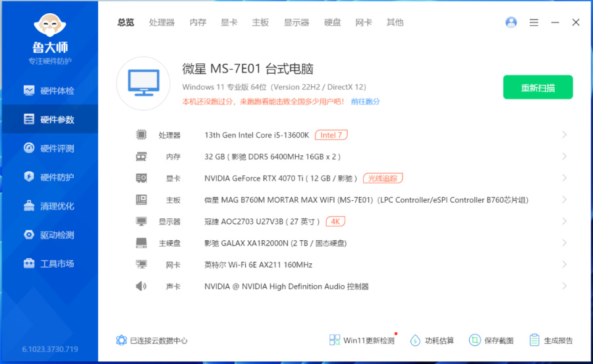Click the 功耗估算 label
The width and height of the screenshot is (593, 364).
[x=439, y=340]
